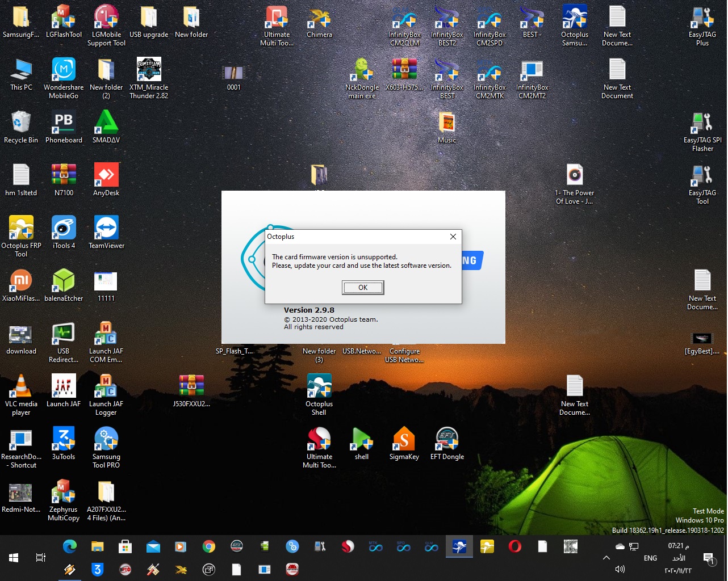Launch InfinityBox CM2QLM
Image resolution: width=728 pixels, height=581 pixels.
[x=404, y=26]
